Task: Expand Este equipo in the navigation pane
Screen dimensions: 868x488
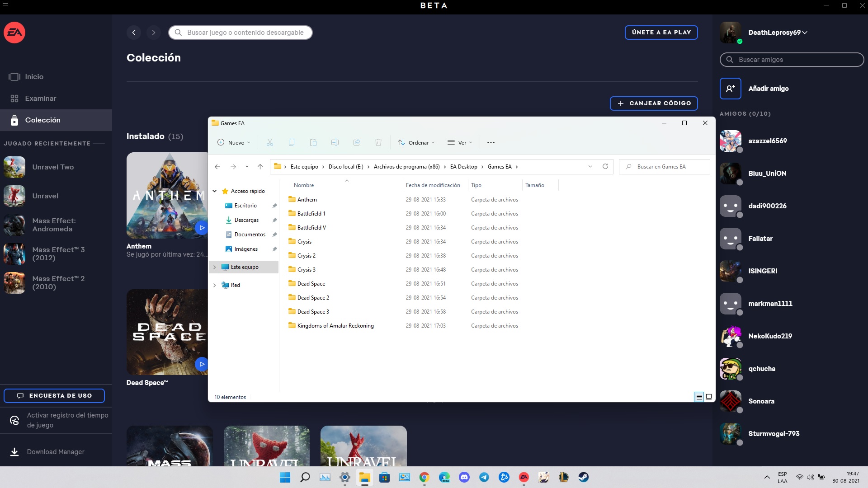Action: [x=215, y=267]
